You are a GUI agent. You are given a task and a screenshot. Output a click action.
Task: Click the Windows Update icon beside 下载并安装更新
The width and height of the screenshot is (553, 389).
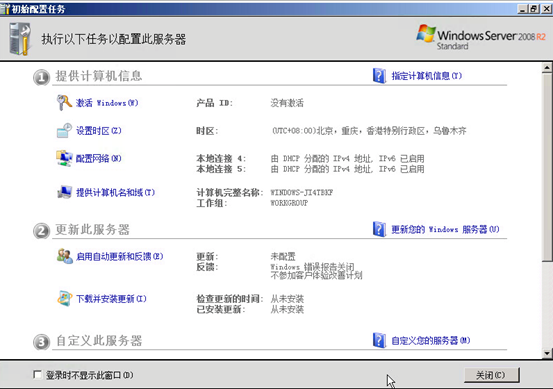pos(65,298)
